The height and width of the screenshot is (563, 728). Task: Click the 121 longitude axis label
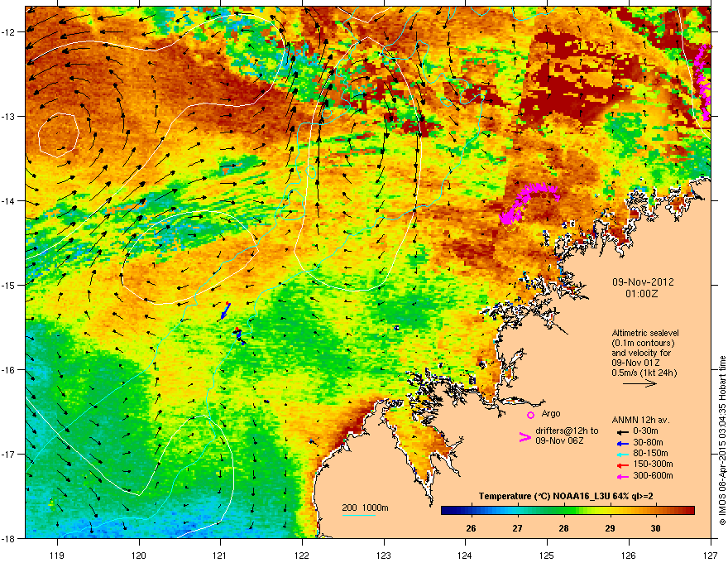pyautogui.click(x=220, y=555)
